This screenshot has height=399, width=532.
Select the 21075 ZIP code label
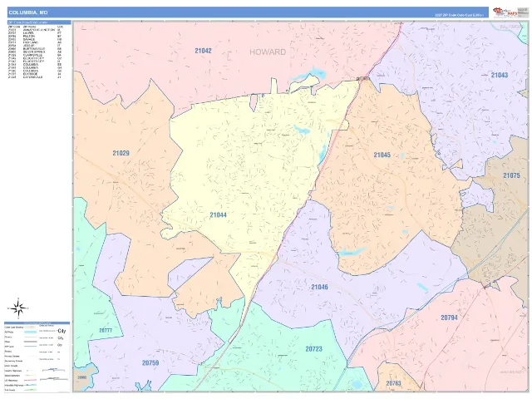coord(511,175)
